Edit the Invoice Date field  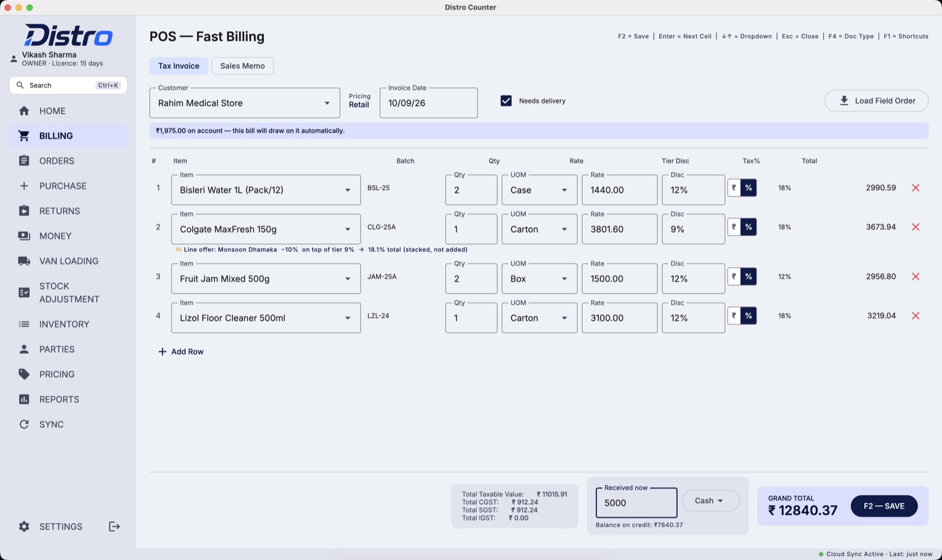(x=429, y=103)
